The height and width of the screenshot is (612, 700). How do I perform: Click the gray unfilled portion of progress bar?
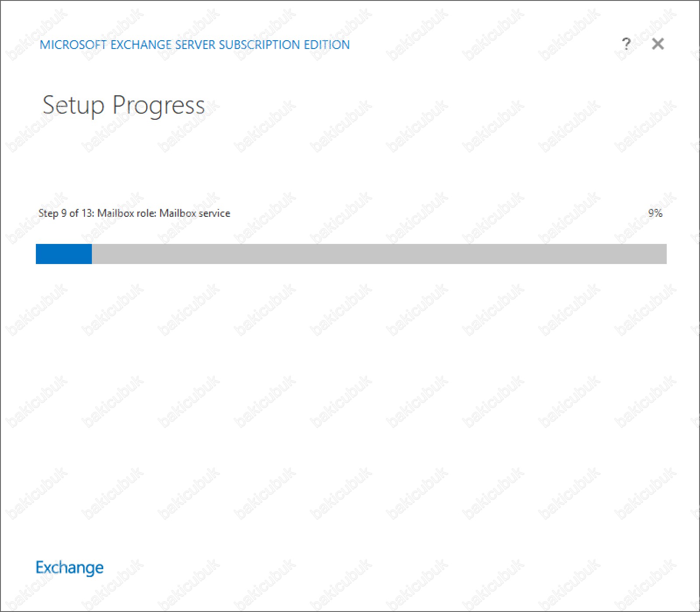coord(379,254)
